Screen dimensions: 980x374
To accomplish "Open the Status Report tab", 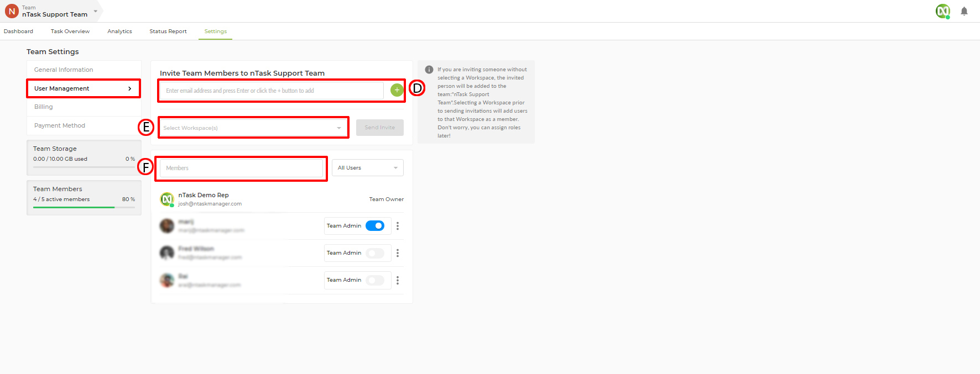I will [x=168, y=31].
